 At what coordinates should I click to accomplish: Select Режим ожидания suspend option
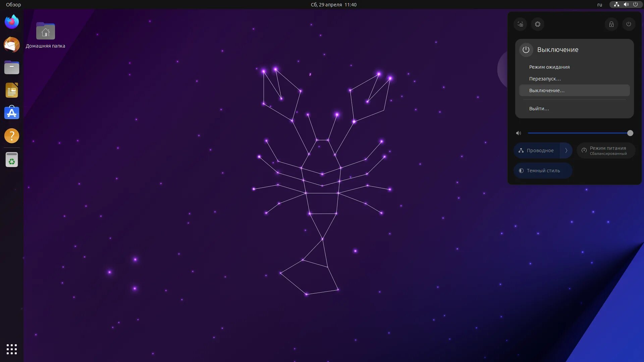574,67
